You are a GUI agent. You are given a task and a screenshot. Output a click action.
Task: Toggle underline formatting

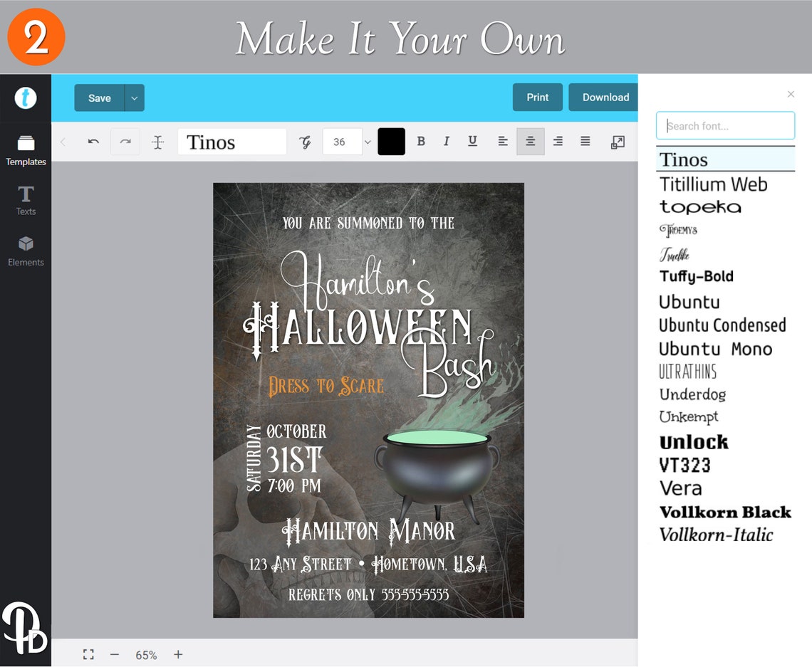[x=472, y=141]
